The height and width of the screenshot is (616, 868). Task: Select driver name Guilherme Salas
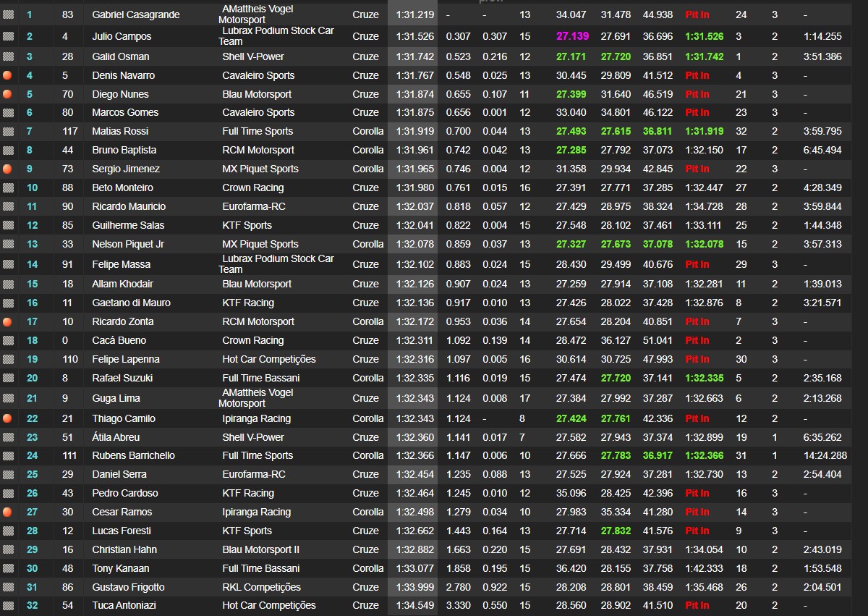pyautogui.click(x=127, y=225)
